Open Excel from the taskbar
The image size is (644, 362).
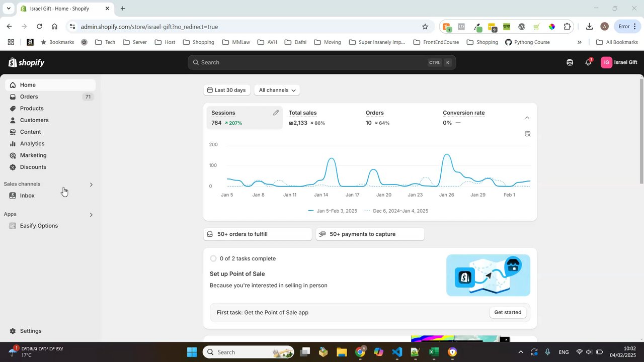point(434,352)
